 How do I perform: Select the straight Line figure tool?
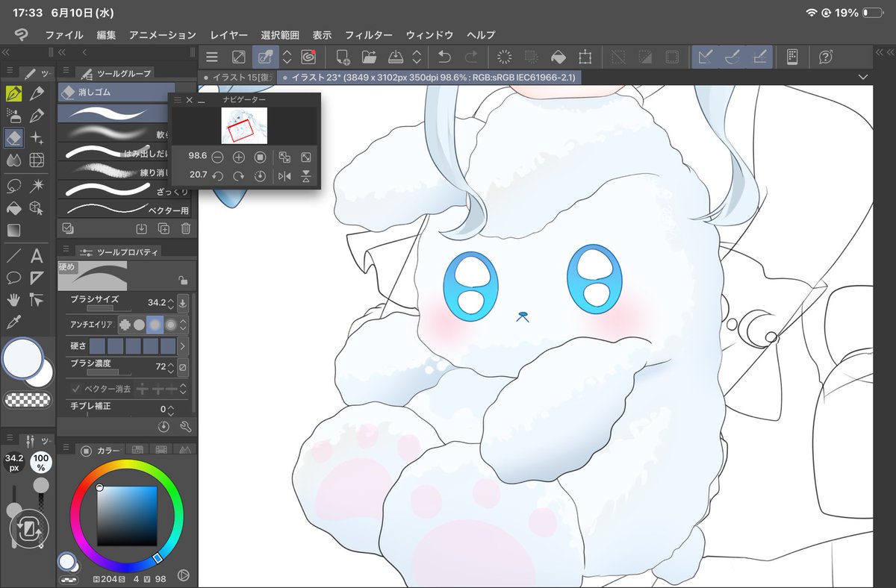point(13,256)
